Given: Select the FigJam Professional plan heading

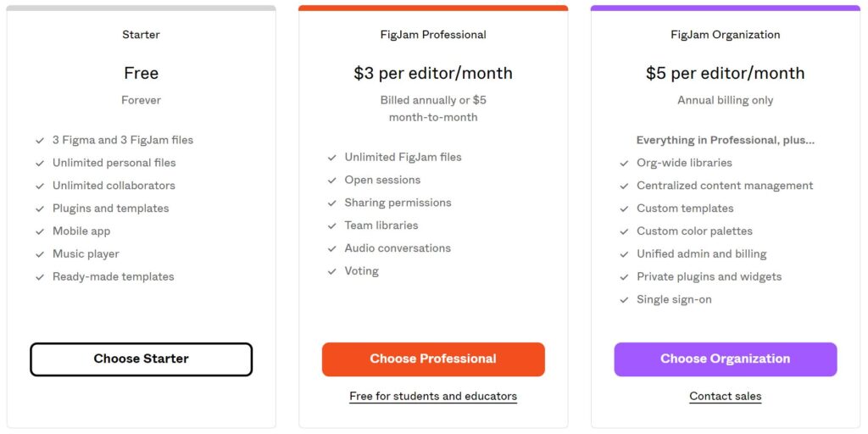Looking at the screenshot, I should pyautogui.click(x=433, y=35).
